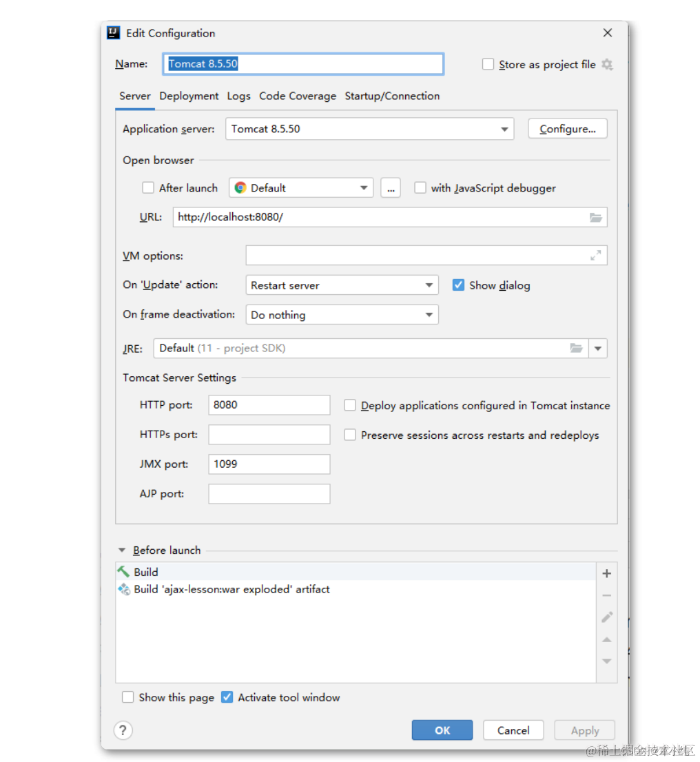Viewport: 700px width, 762px height.
Task: Check Deploy applications configured in Tomcat instance
Action: 350,405
